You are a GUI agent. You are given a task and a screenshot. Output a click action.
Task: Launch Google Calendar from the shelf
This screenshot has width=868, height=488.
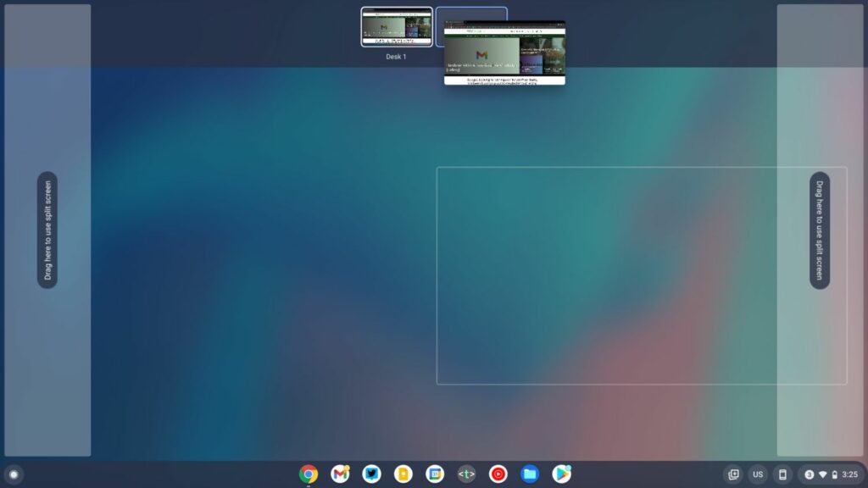click(x=433, y=474)
